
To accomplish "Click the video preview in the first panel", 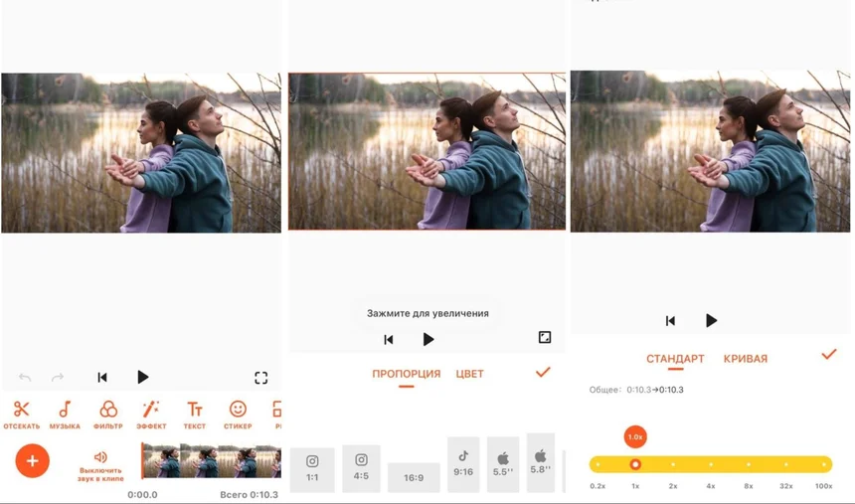I will (141, 153).
